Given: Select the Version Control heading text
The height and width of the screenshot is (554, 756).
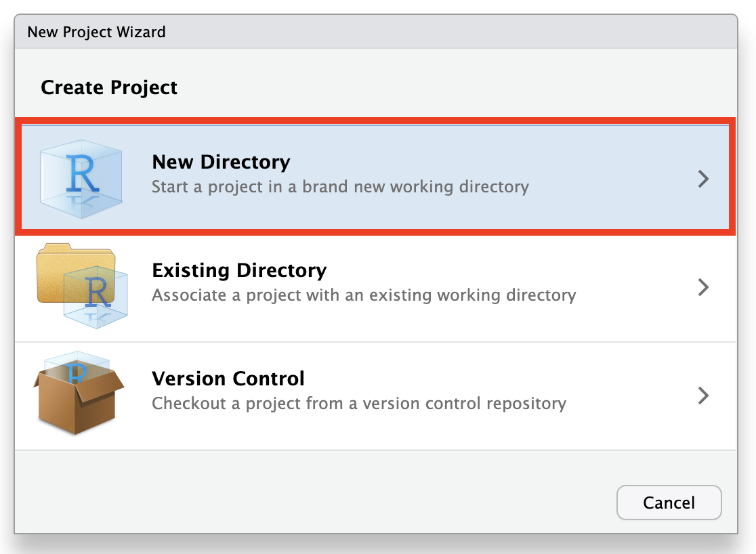Looking at the screenshot, I should (228, 379).
